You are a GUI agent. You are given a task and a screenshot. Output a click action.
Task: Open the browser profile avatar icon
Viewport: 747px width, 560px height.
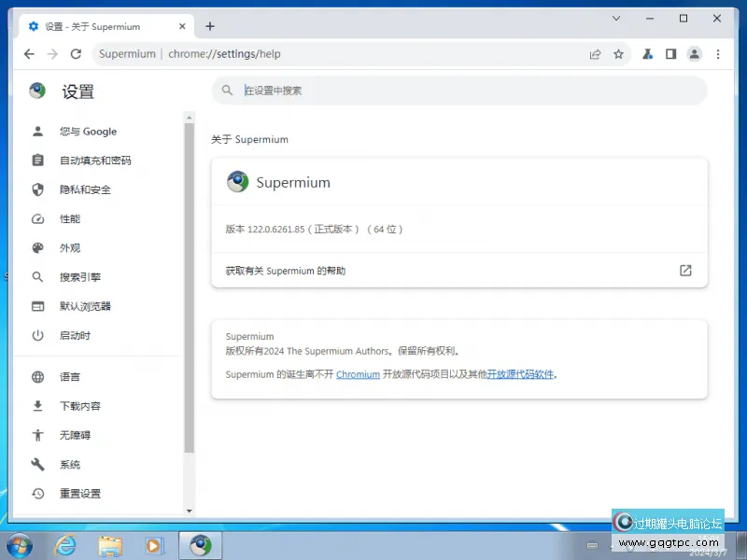(x=694, y=54)
